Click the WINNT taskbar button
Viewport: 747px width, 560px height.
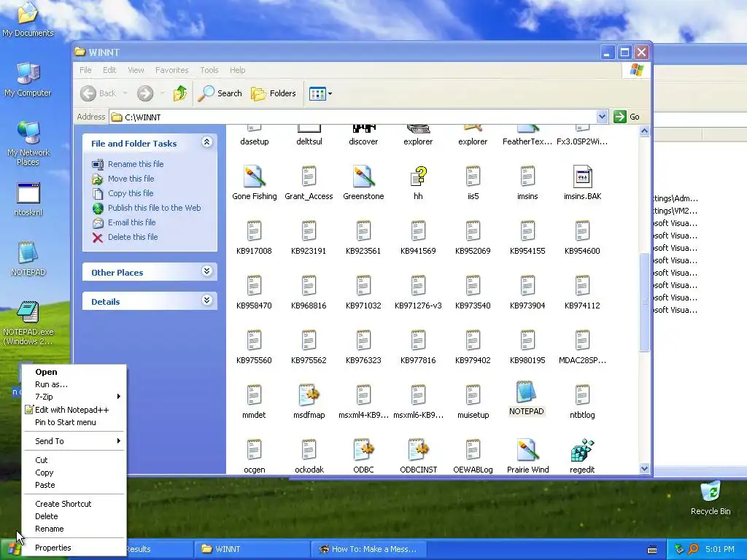[252, 549]
